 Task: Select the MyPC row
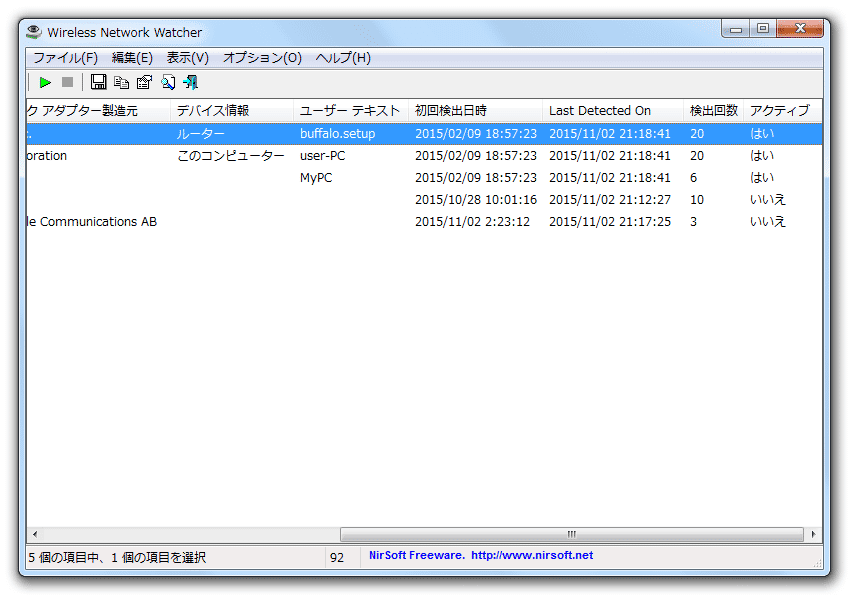424,178
